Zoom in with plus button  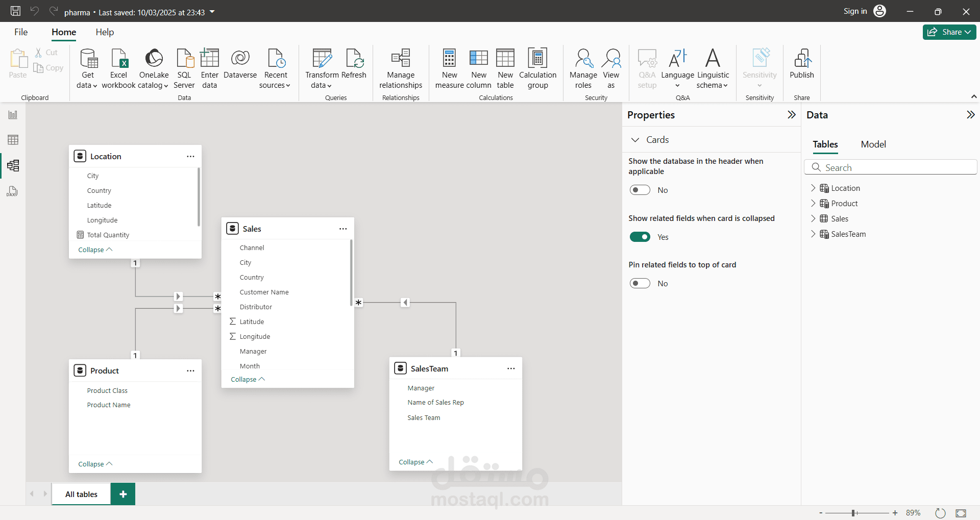[895, 513]
